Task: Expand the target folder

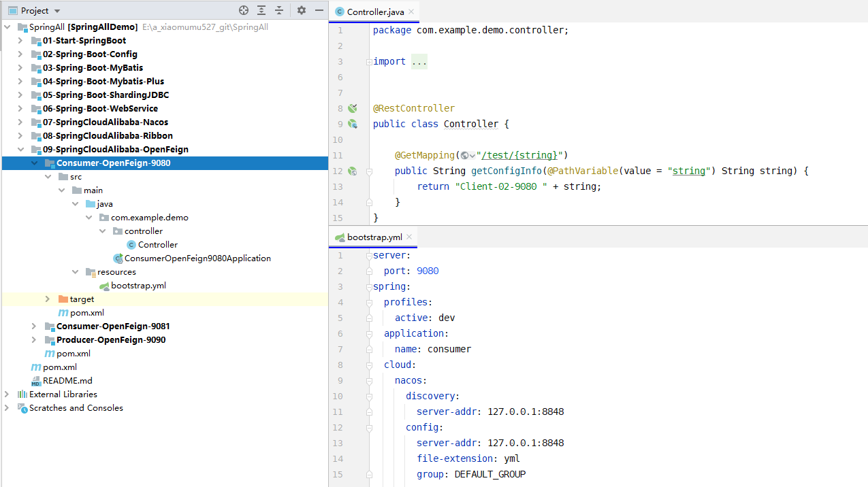Action: tap(47, 299)
